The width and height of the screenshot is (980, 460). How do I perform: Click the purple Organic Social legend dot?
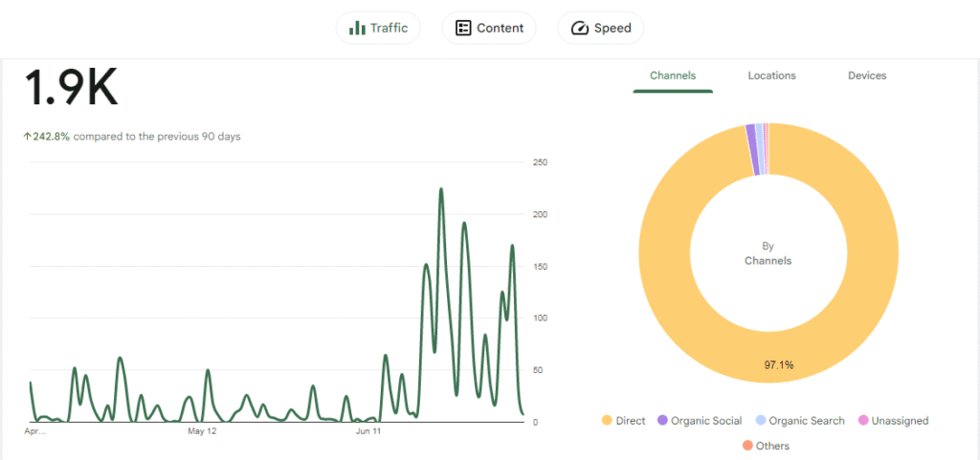pos(662,421)
